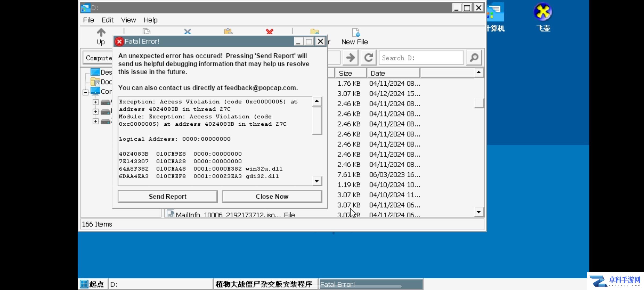Open the File menu

[89, 20]
